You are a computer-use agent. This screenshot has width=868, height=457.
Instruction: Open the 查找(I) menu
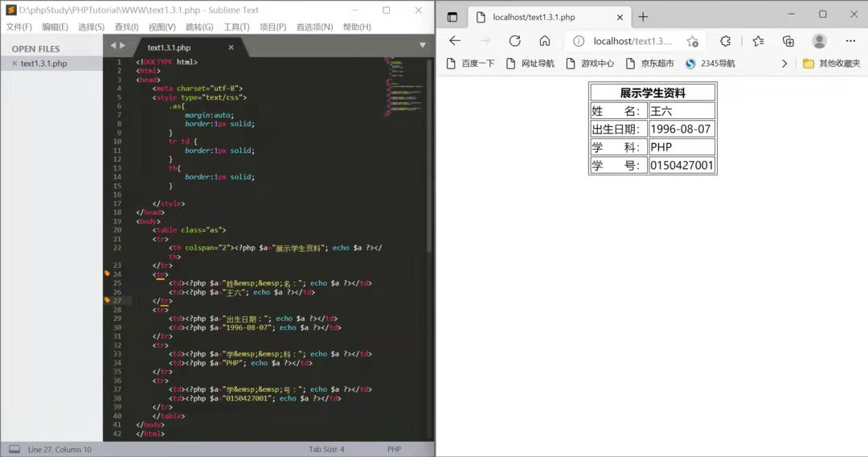pyautogui.click(x=126, y=27)
